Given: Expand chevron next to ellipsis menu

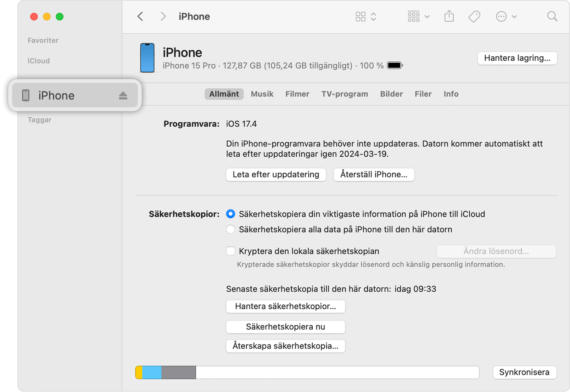Looking at the screenshot, I should click(x=514, y=17).
